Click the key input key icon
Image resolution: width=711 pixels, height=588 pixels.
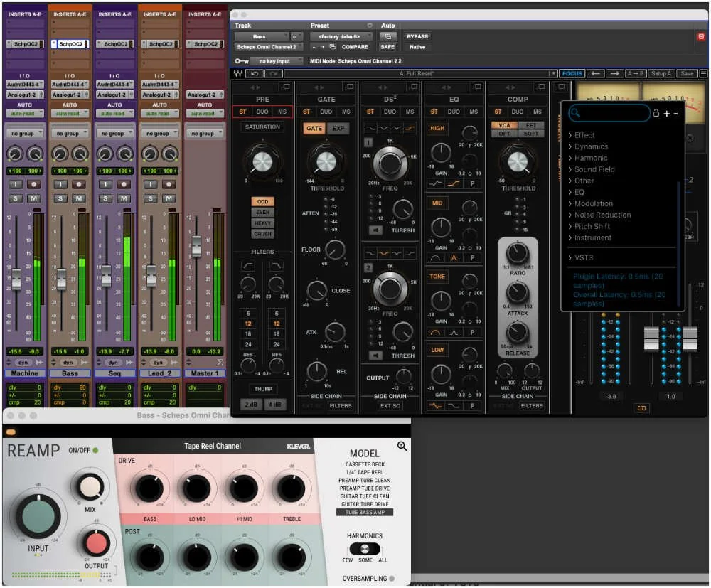(x=241, y=60)
